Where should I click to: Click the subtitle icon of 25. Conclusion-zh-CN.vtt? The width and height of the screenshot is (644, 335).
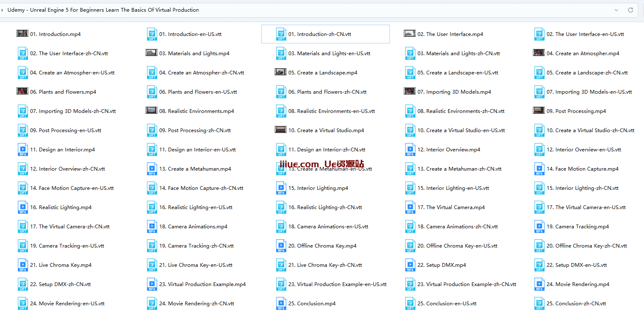point(540,304)
